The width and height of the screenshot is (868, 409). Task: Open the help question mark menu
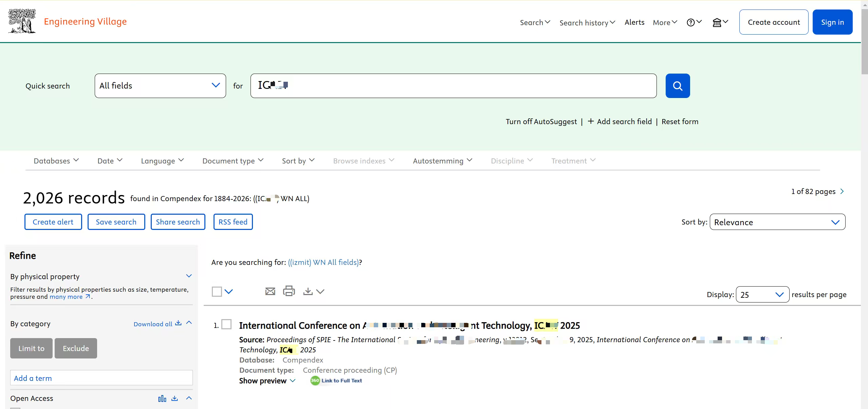point(694,22)
